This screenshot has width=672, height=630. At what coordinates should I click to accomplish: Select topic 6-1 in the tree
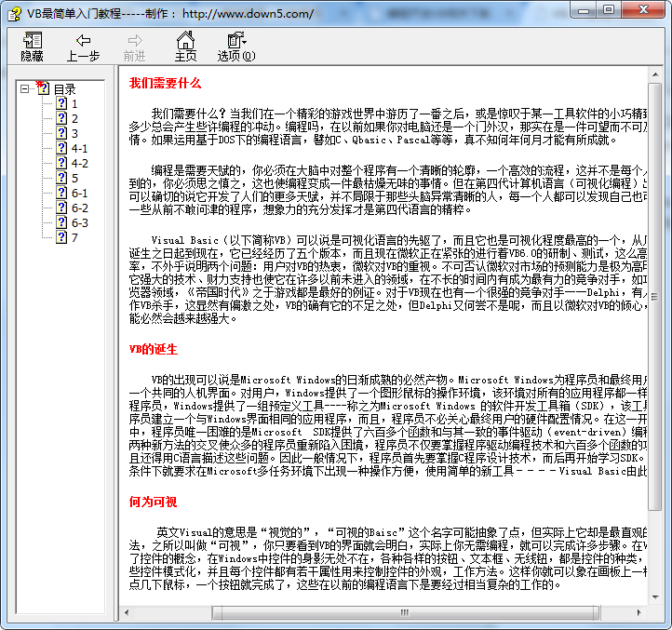point(79,194)
